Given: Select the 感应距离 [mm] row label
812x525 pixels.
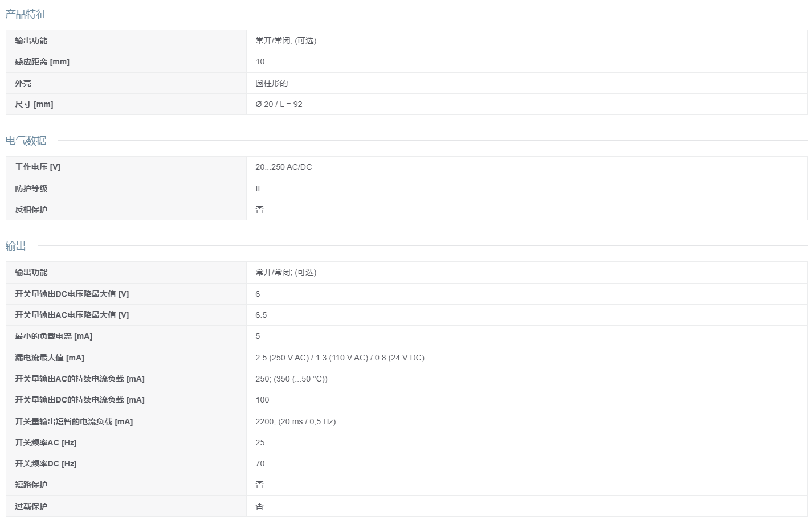Looking at the screenshot, I should tap(42, 61).
